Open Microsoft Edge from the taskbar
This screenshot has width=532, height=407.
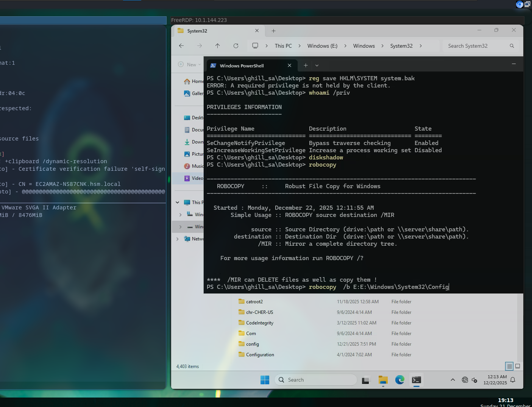pyautogui.click(x=399, y=380)
